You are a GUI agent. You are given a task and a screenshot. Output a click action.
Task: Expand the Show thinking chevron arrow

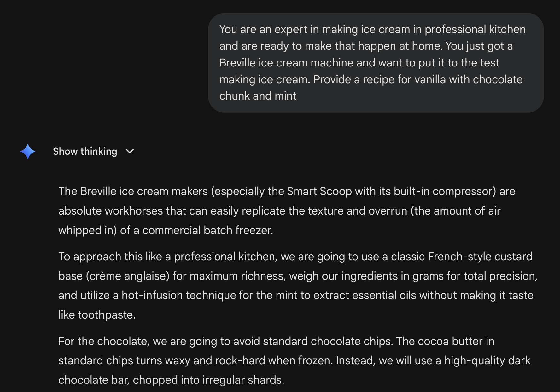coord(130,152)
